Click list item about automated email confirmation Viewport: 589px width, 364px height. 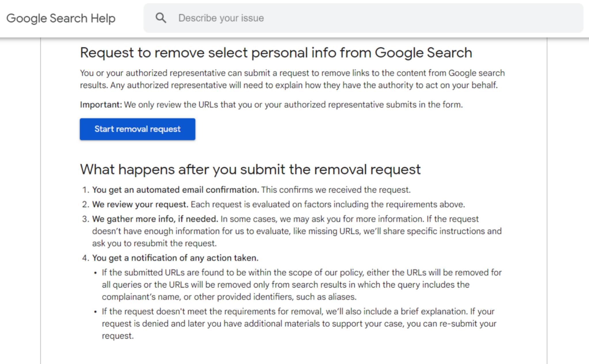252,190
